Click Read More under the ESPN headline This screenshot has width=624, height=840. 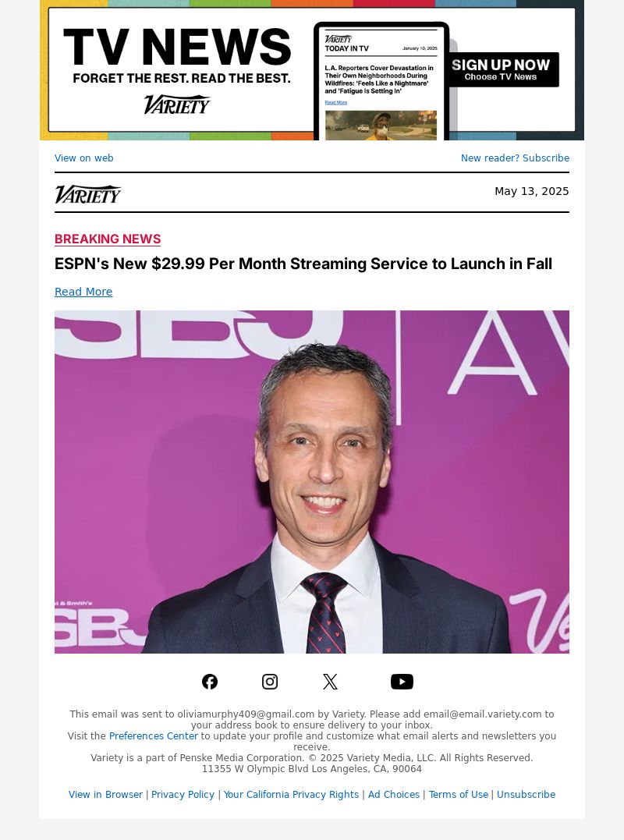83,292
